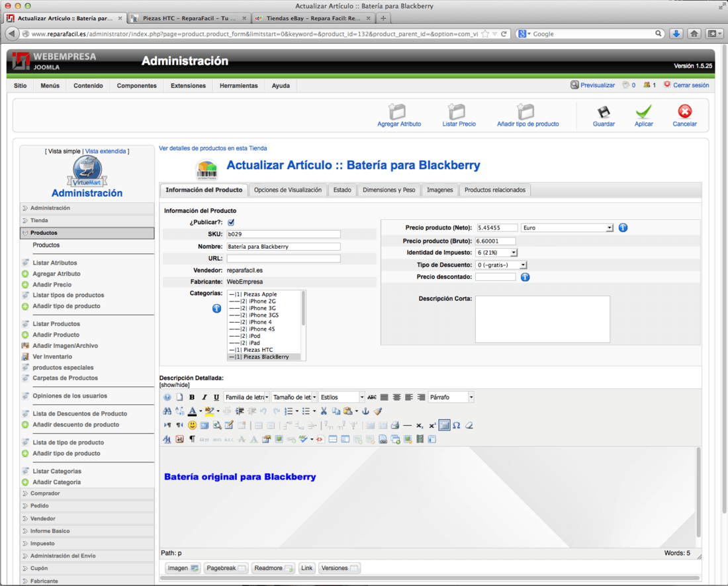
Task: Open the Tamaño de letra dropdown
Action: click(295, 397)
